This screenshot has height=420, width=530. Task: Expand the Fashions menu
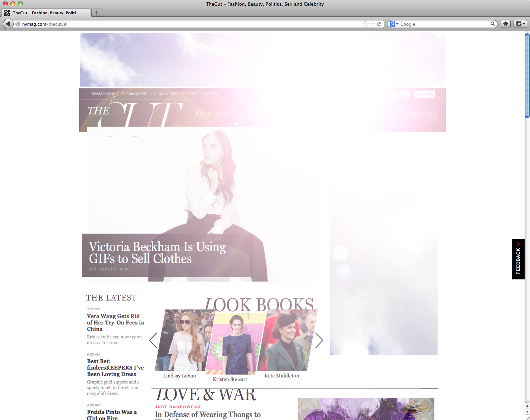[215, 114]
